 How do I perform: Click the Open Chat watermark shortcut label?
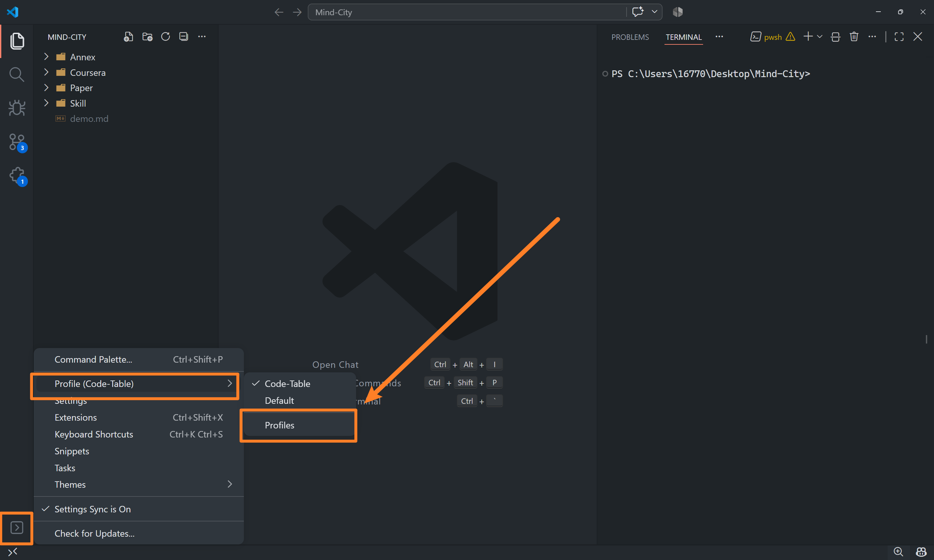(x=335, y=365)
